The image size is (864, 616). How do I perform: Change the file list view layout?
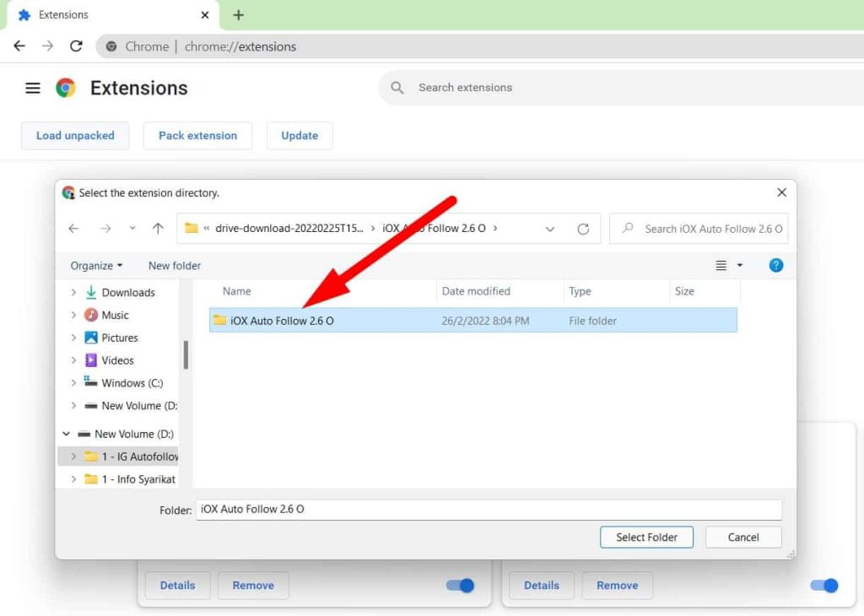click(x=721, y=266)
